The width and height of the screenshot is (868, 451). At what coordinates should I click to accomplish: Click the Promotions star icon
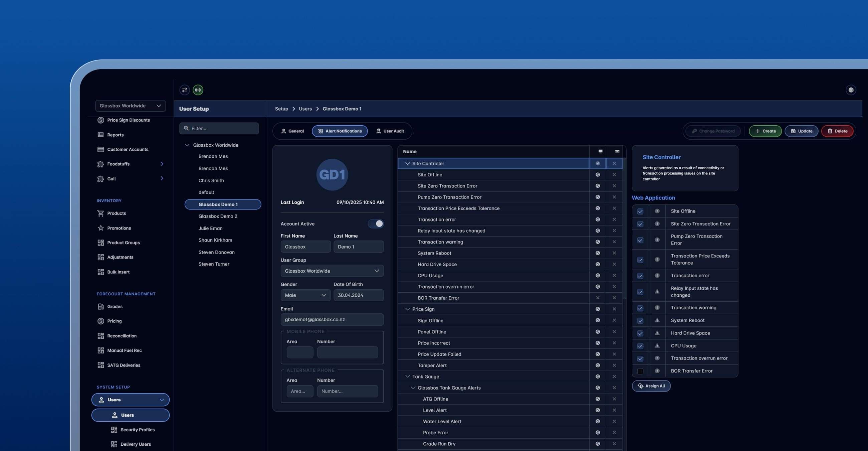[x=100, y=228]
